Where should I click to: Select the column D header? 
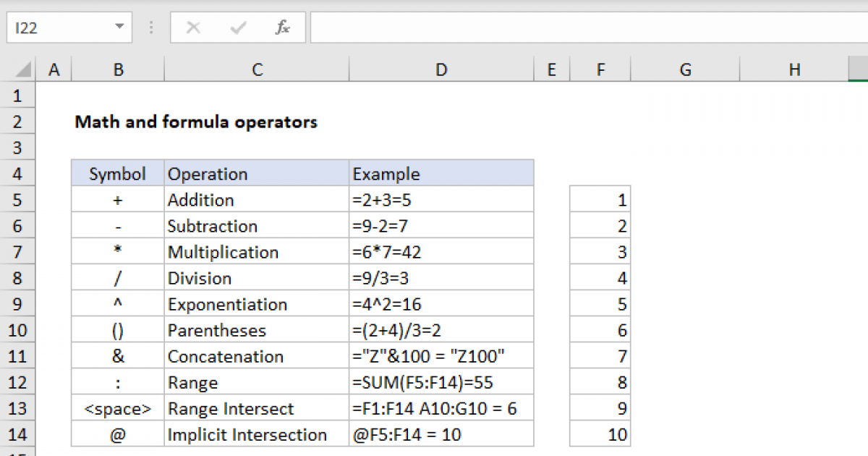(x=441, y=69)
